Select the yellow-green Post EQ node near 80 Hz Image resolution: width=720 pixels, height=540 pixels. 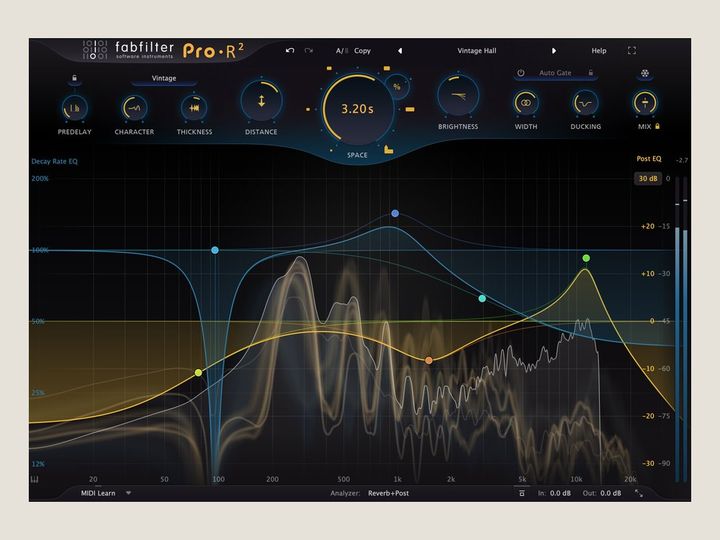tap(198, 372)
